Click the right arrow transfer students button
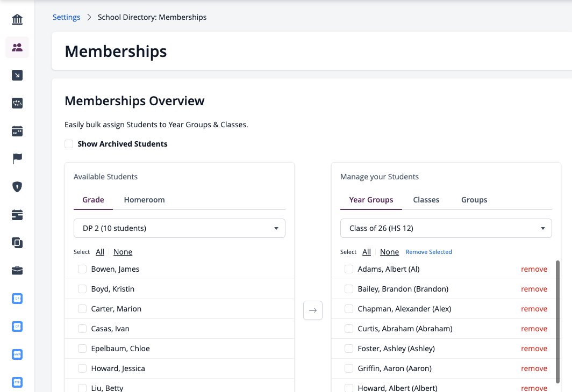The width and height of the screenshot is (572, 392). (313, 310)
